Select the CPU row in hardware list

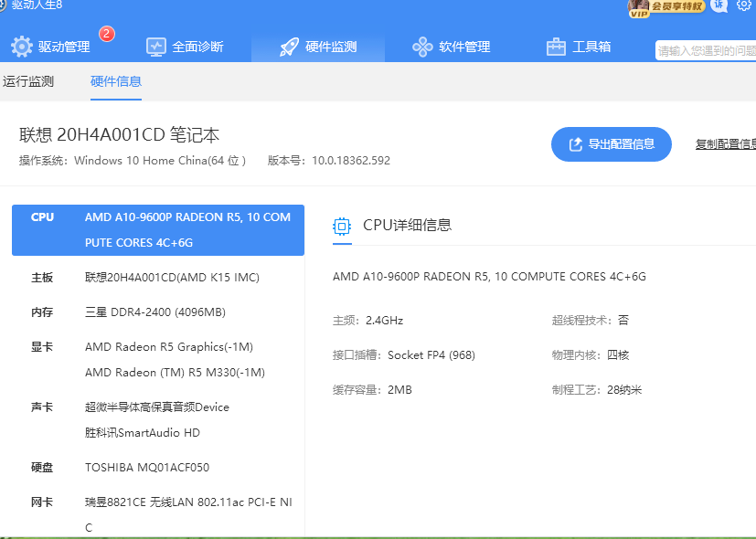pyautogui.click(x=158, y=230)
